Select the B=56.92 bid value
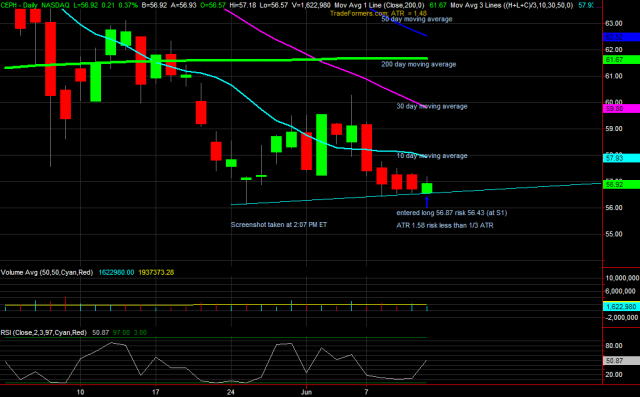This screenshot has height=397, width=640. tap(156, 5)
